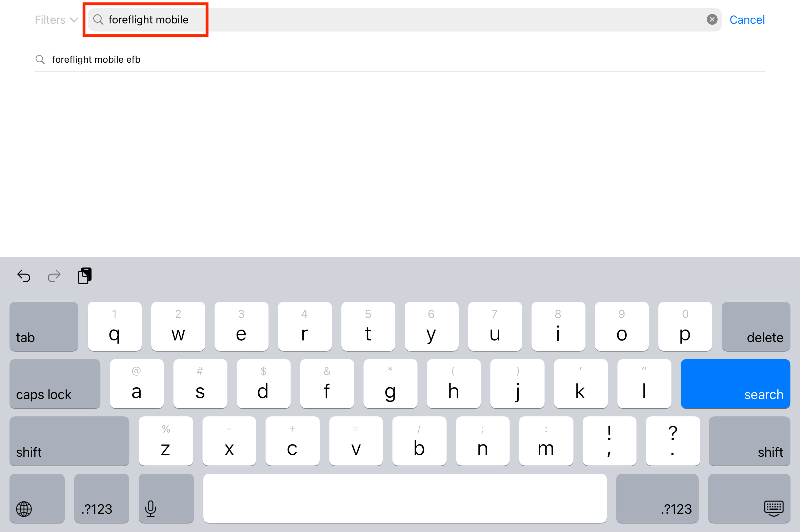The height and width of the screenshot is (532, 800).
Task: Tap the space bar
Action: point(405,498)
